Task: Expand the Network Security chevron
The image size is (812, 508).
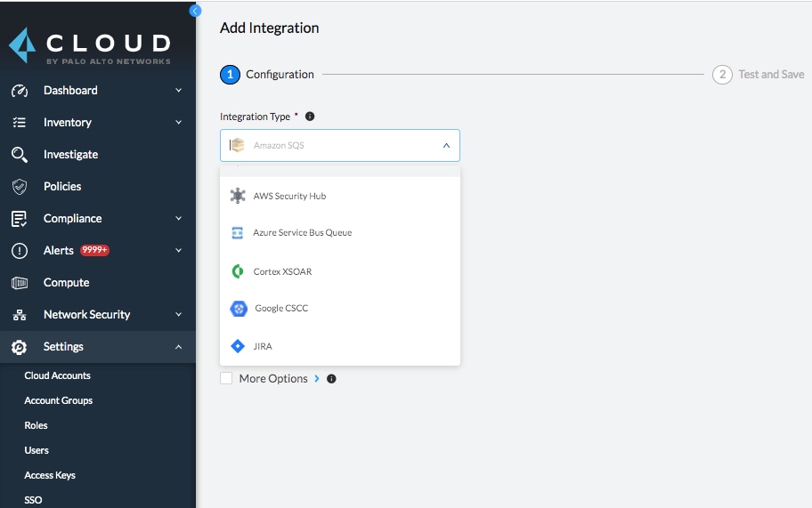Action: click(178, 315)
